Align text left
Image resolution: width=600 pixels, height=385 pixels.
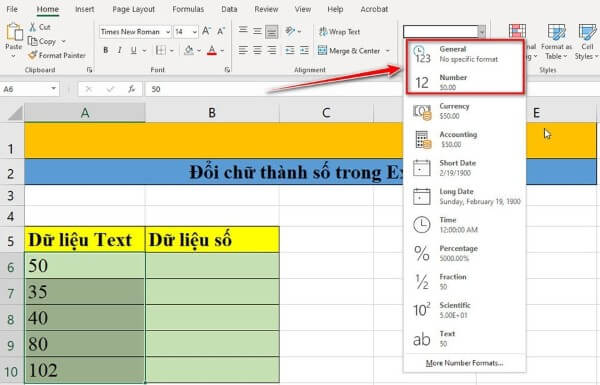click(243, 50)
